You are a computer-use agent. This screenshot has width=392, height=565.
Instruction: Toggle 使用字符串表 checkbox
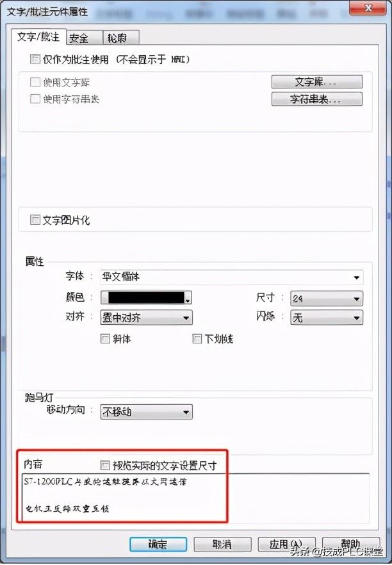coord(35,99)
